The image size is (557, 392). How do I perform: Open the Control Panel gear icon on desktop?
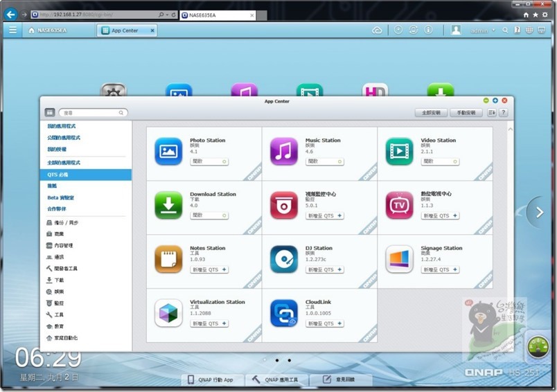click(x=114, y=90)
